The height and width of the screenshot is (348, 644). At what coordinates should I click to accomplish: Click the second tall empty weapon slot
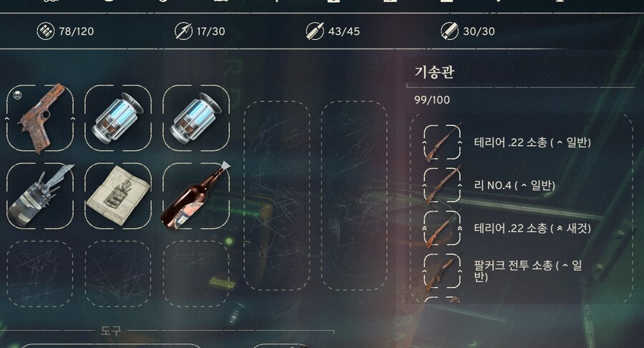tap(354, 195)
